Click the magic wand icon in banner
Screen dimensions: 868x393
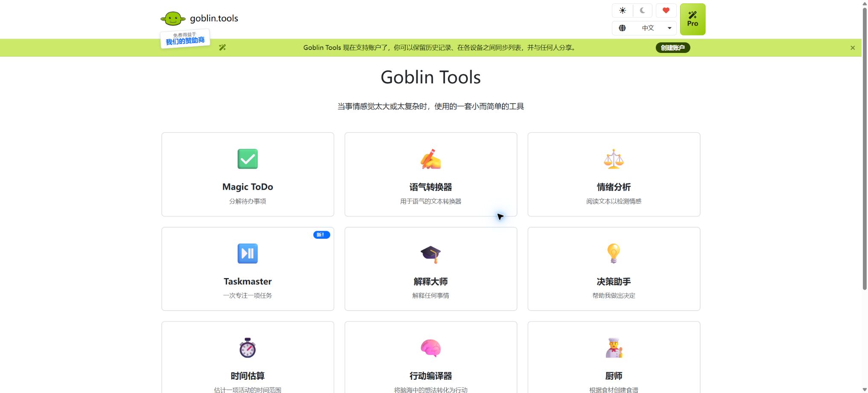click(x=222, y=47)
